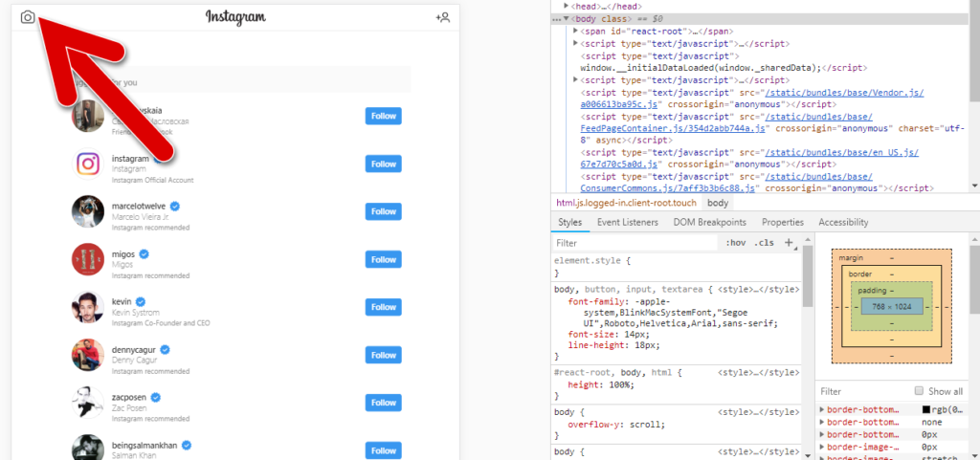Open marcelotwelve profile picture
Image resolution: width=980 pixels, height=460 pixels.
(87, 211)
